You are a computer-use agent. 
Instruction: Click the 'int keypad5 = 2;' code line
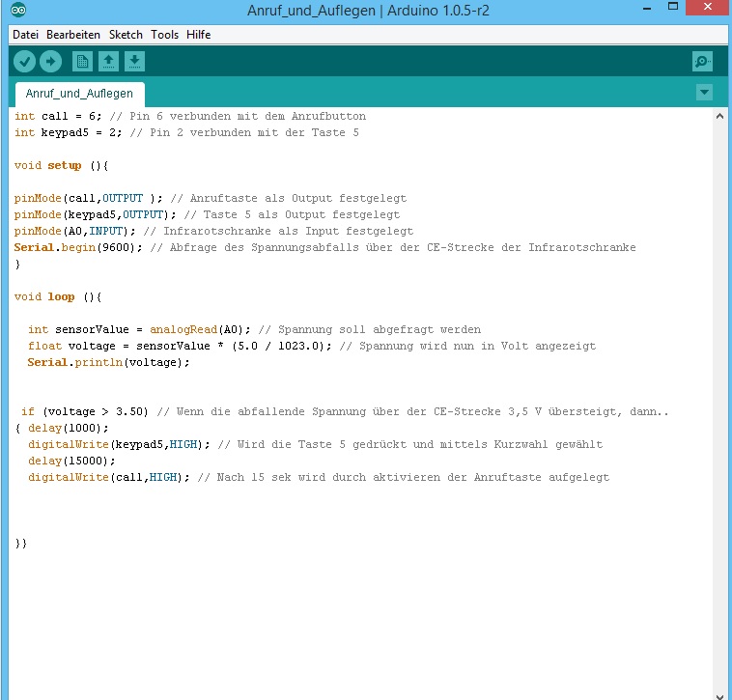[x=186, y=132]
